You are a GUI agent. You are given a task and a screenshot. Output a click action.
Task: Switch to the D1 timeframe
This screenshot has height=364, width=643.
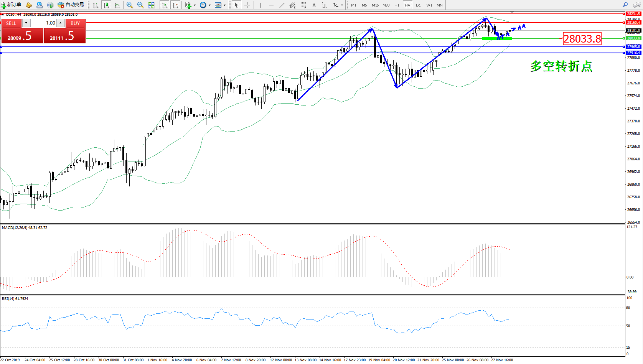[x=418, y=5]
